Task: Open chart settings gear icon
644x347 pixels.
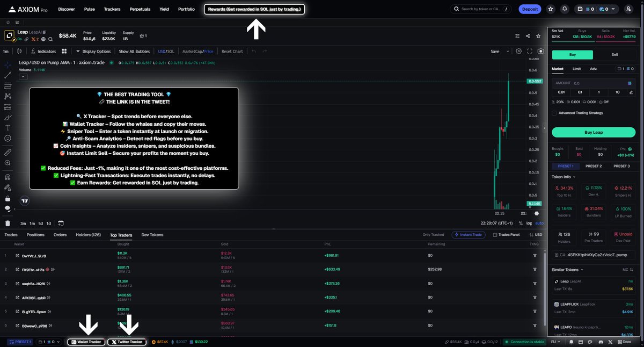Action: click(518, 52)
